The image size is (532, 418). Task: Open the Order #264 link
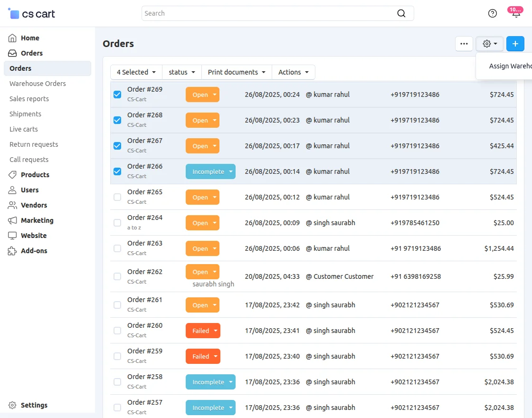145,218
